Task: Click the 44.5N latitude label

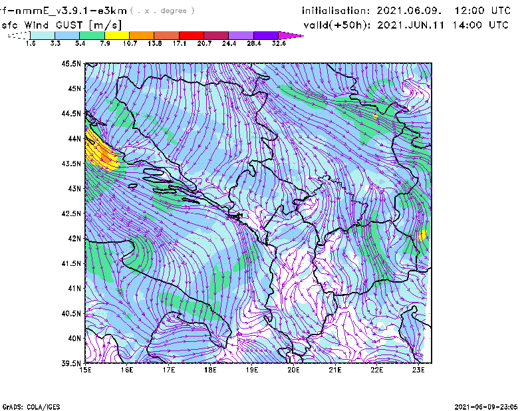Action: pos(71,113)
